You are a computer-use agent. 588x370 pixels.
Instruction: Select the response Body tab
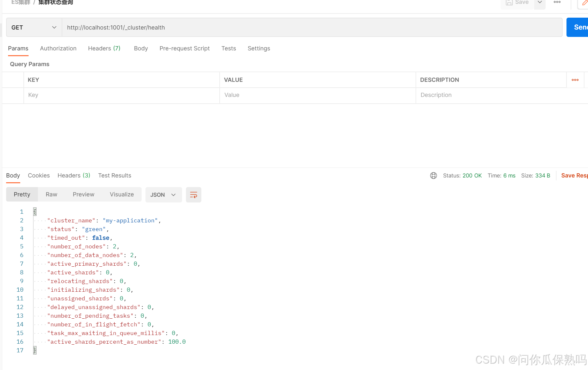(13, 176)
